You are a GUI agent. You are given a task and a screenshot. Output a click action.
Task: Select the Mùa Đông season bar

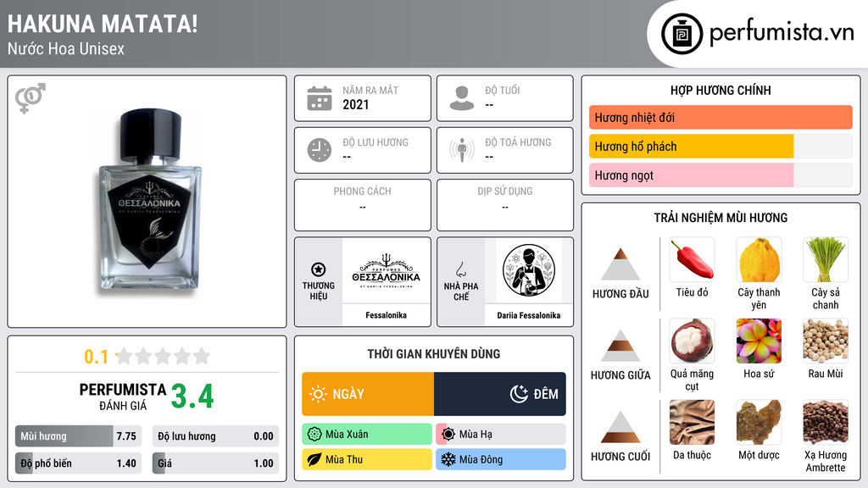(x=501, y=459)
